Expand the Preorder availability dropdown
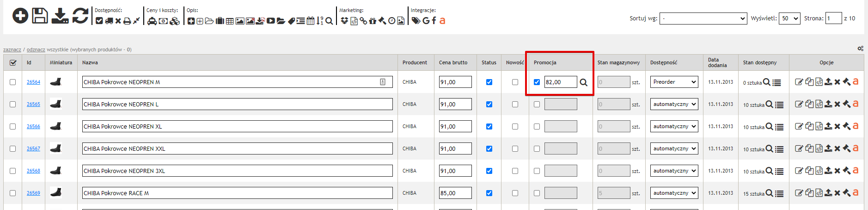868x210 pixels. (x=674, y=82)
